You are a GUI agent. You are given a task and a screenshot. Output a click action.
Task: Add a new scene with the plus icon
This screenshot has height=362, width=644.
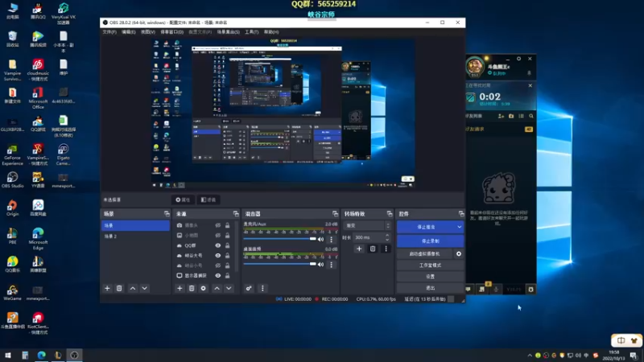(107, 288)
